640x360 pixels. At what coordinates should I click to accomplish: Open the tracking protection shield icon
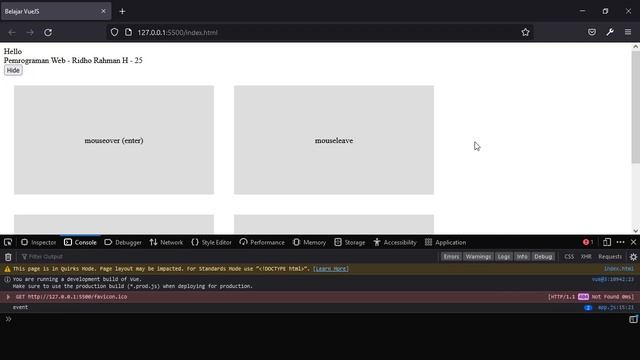point(114,32)
